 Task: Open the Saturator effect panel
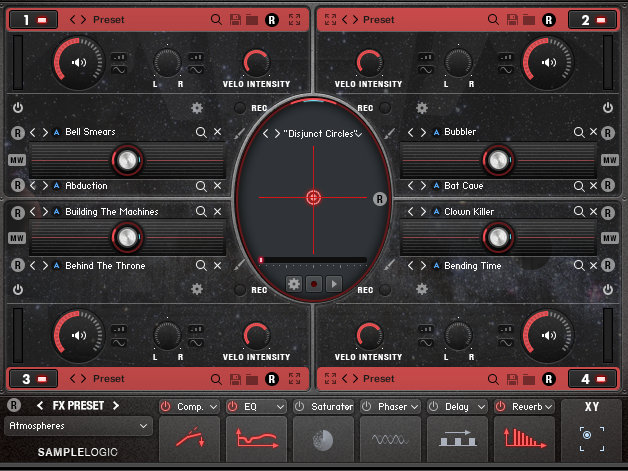coord(324,439)
